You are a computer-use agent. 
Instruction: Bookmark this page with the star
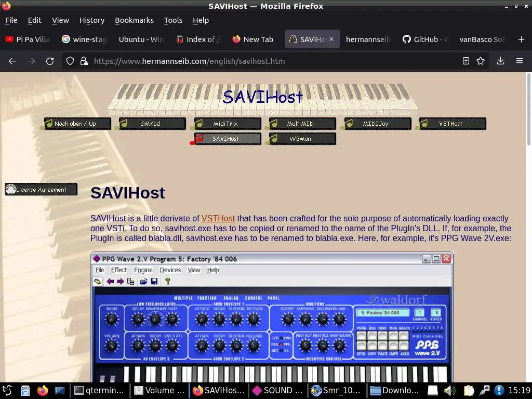pos(481,61)
